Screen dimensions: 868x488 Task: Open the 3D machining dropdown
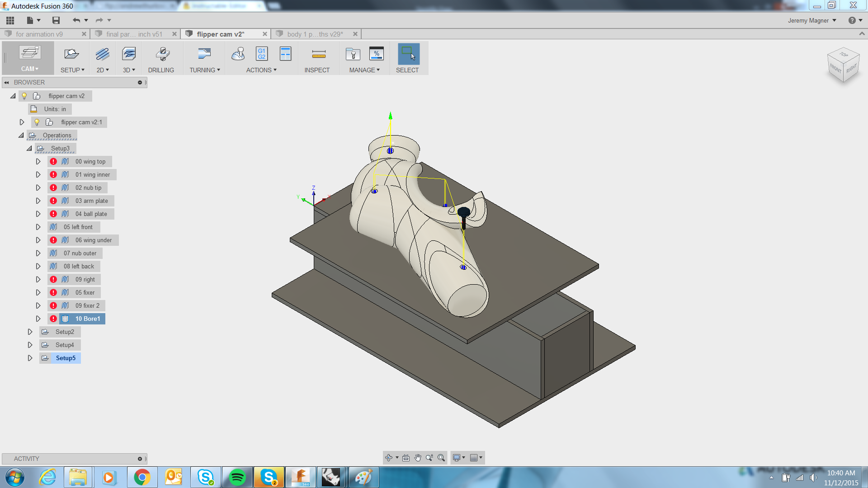click(x=128, y=58)
